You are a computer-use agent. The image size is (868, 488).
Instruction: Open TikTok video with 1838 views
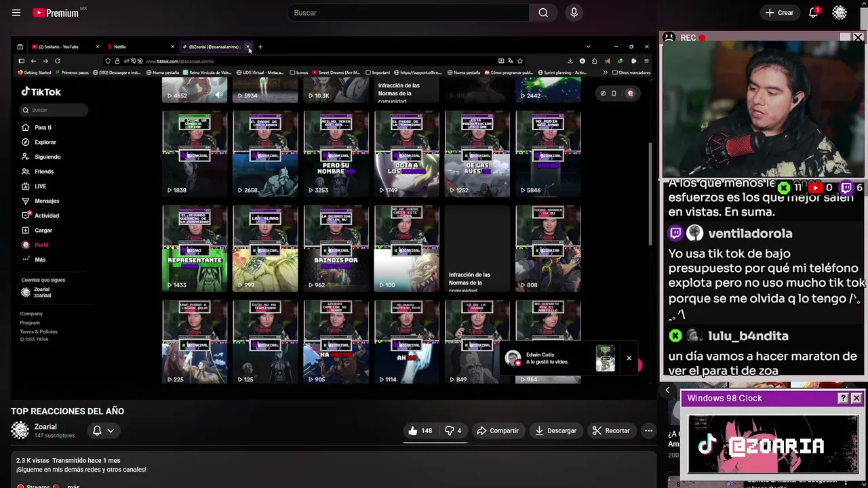point(195,155)
